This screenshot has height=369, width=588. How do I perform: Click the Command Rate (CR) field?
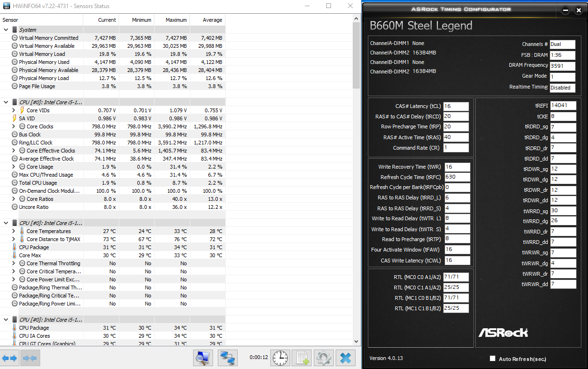tap(456, 148)
